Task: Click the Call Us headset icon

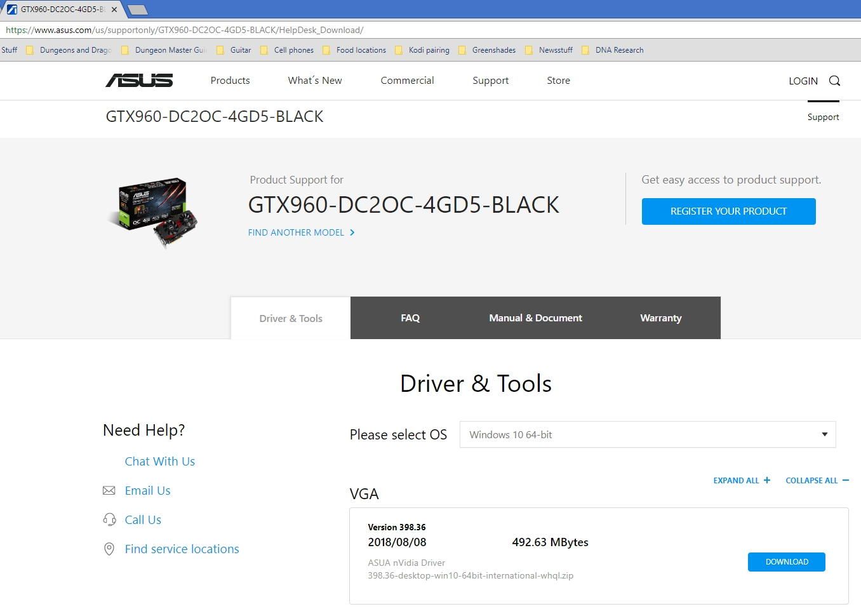Action: coord(109,519)
